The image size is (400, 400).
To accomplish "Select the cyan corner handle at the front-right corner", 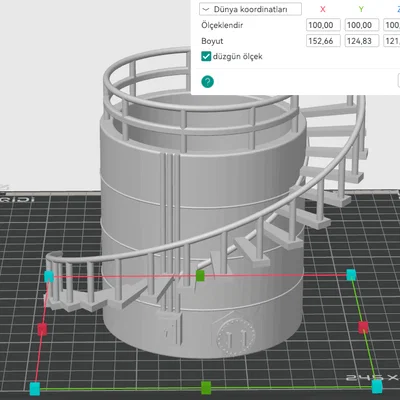I will coord(377,387).
